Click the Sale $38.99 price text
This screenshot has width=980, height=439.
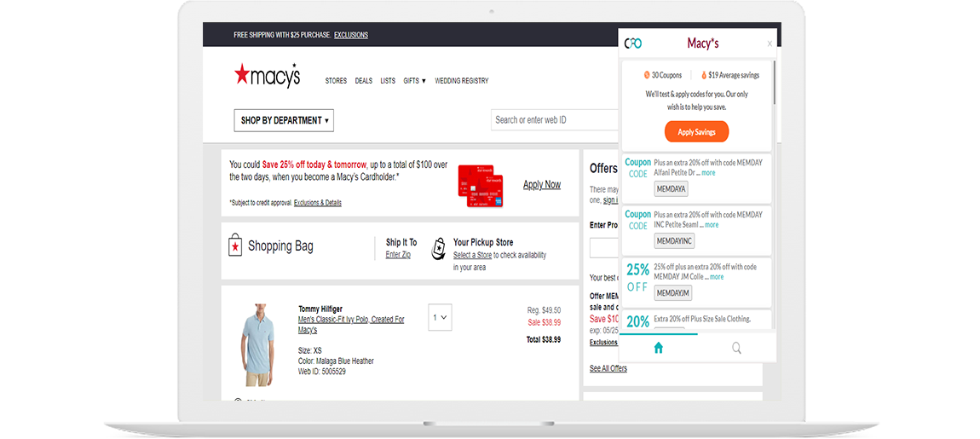tap(545, 323)
